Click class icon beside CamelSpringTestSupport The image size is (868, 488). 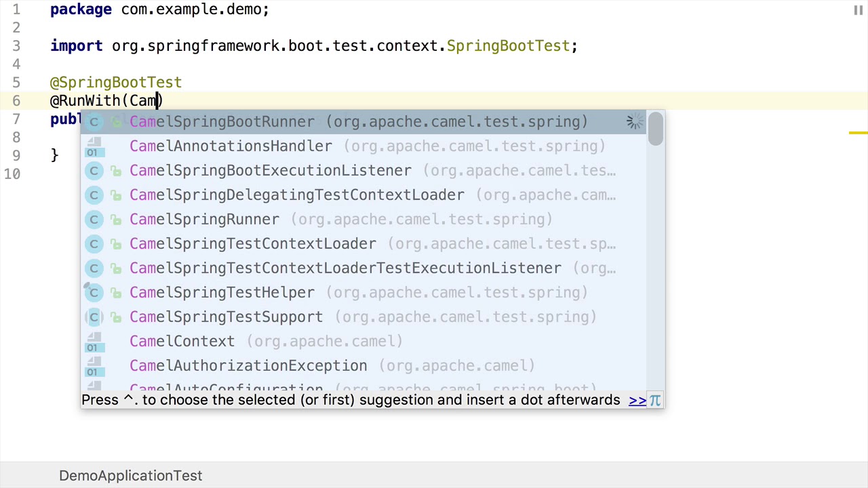[x=94, y=317]
